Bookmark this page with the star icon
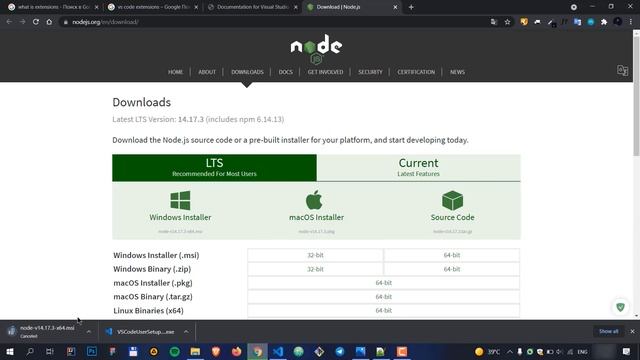 [x=507, y=22]
